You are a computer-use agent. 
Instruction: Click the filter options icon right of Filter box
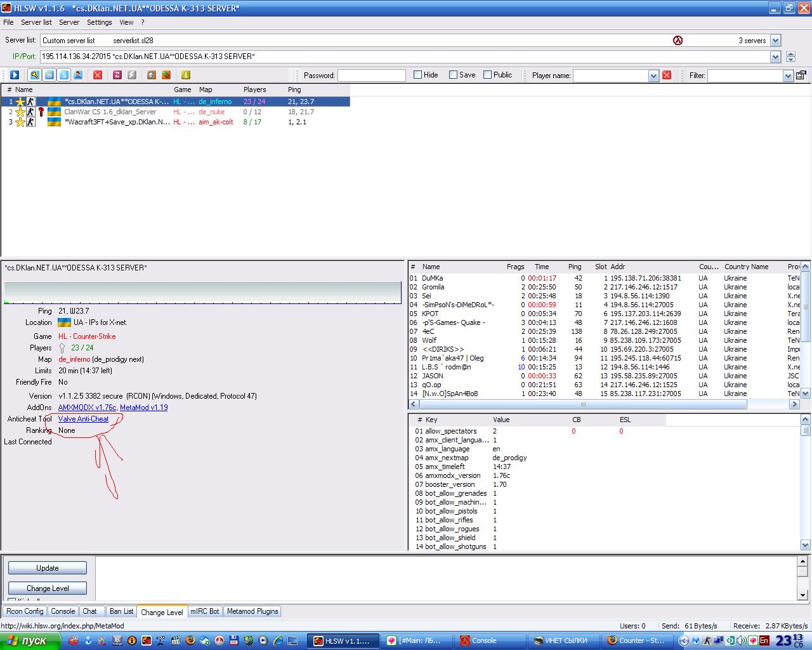pos(801,75)
